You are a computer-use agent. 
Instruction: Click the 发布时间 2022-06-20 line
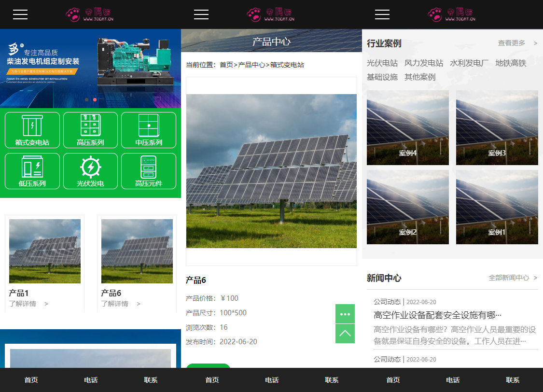221,342
